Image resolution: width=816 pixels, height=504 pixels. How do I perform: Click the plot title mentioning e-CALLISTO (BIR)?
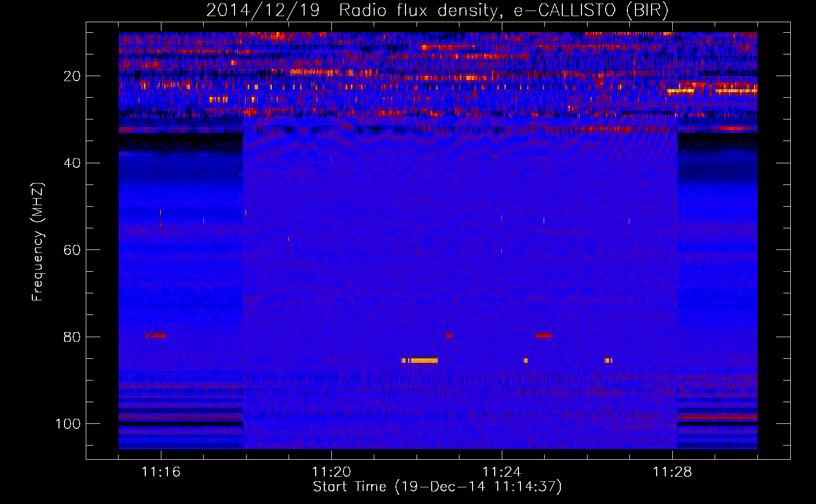tap(437, 10)
